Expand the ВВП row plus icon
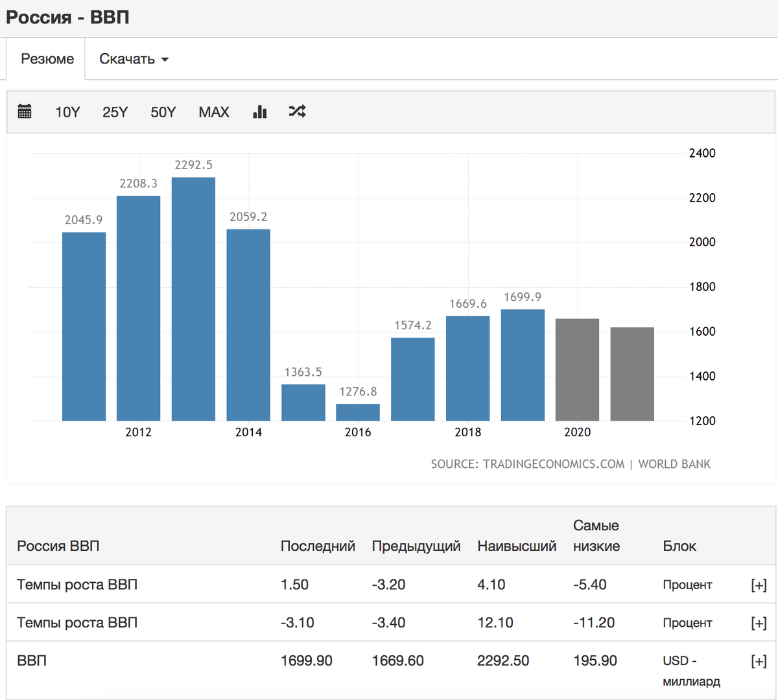 point(759,661)
